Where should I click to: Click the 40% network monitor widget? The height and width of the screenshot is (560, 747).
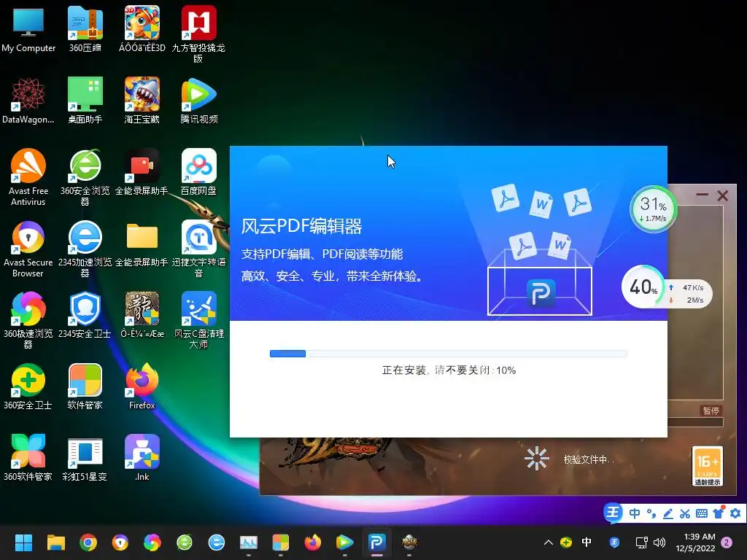pos(667,287)
